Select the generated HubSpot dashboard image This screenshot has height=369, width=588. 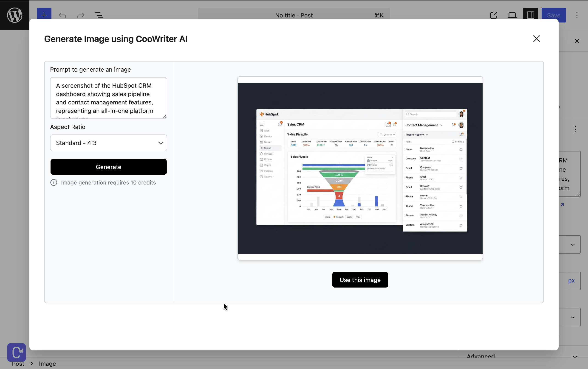coord(360,168)
